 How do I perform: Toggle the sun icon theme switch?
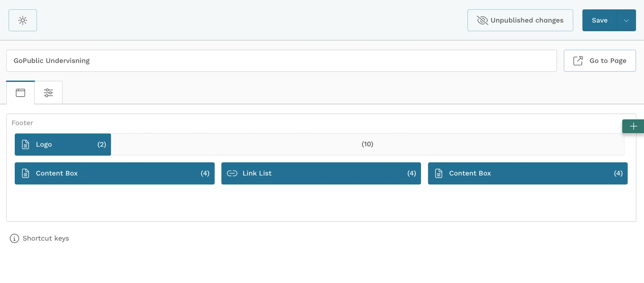(22, 20)
